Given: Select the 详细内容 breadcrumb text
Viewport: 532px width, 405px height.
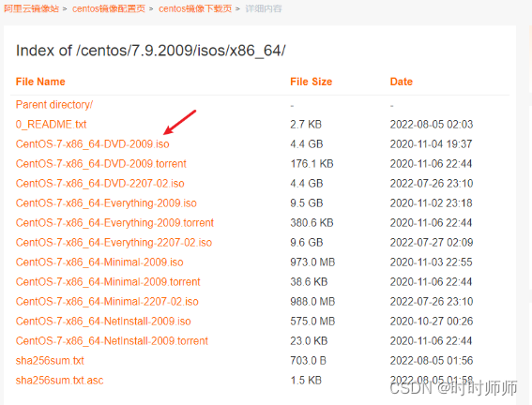Looking at the screenshot, I should [264, 8].
